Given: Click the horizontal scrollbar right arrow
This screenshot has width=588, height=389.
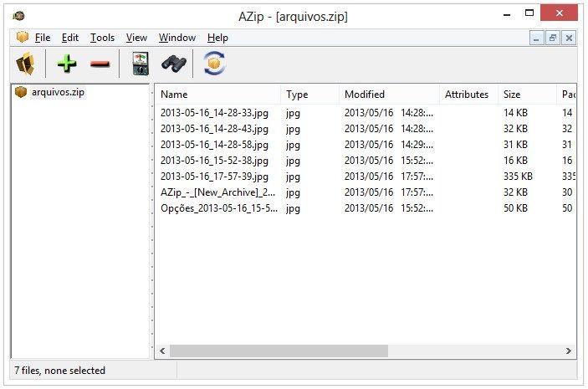Looking at the screenshot, I should click(569, 351).
